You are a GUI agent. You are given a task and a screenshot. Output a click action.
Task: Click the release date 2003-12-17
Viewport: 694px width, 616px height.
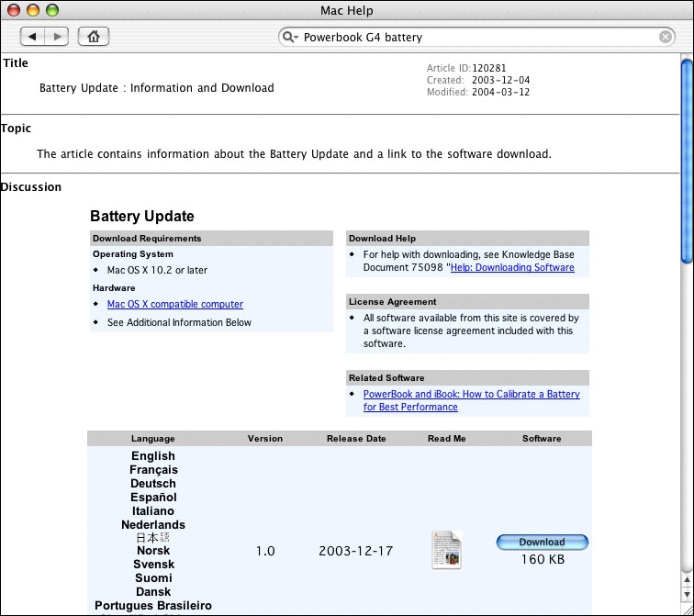(356, 551)
